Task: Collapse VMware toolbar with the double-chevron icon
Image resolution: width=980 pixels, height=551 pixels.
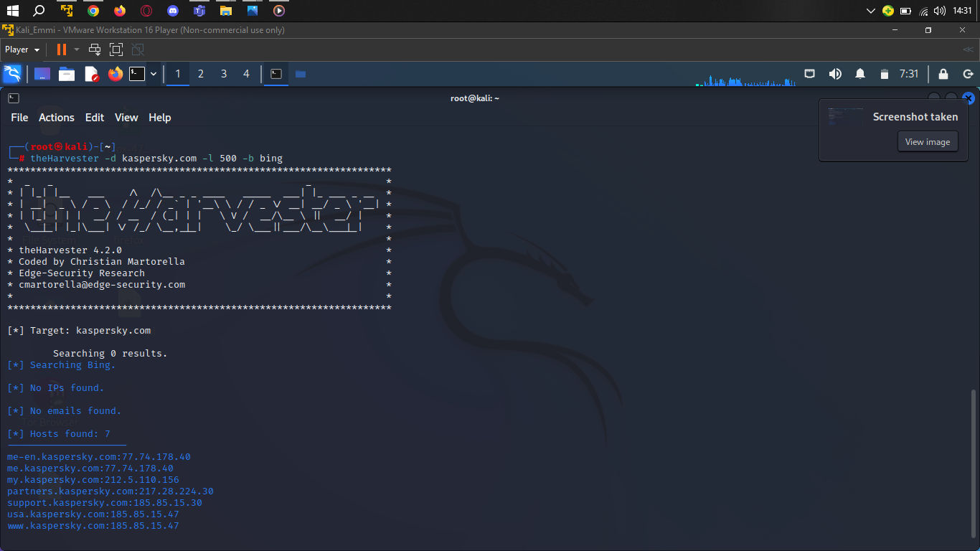Action: (x=969, y=50)
